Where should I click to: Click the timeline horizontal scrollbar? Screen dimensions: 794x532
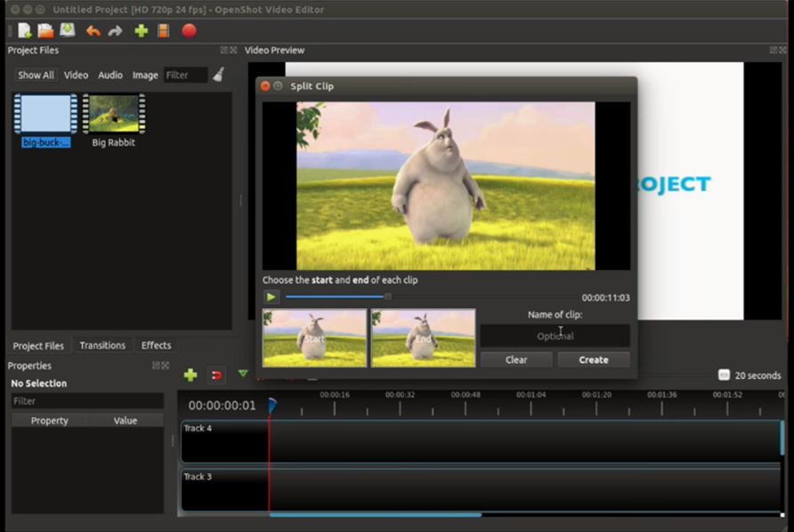(x=376, y=515)
